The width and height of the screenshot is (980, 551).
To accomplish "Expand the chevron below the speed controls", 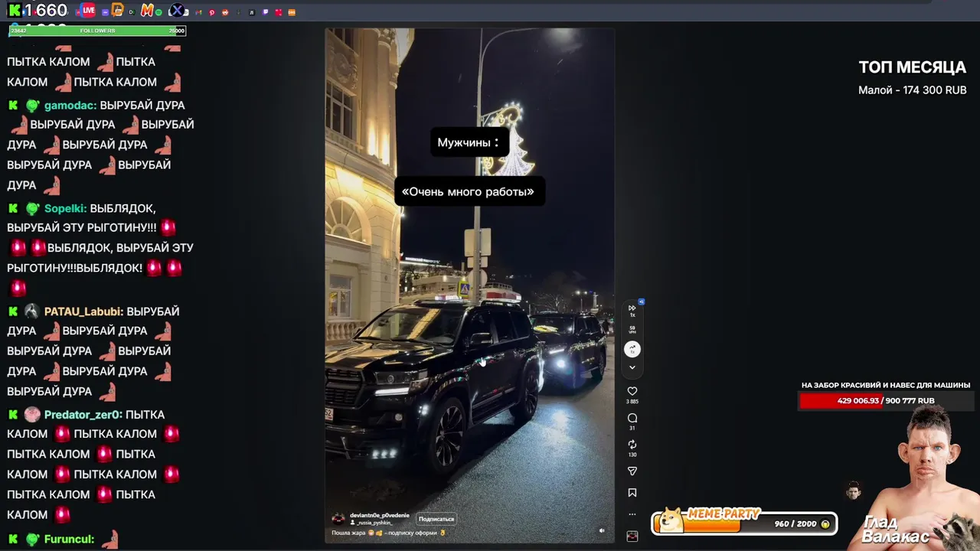I will click(632, 367).
